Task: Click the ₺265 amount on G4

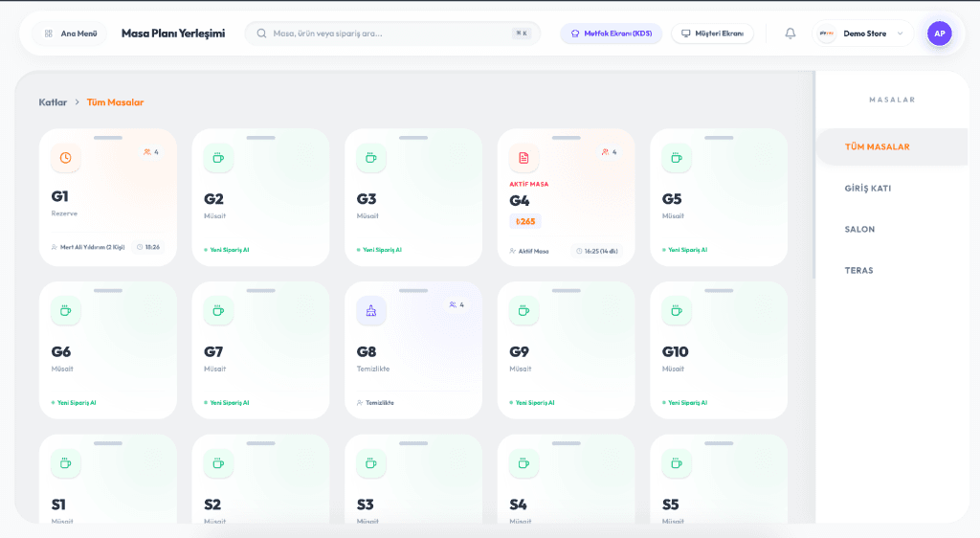Action: pyautogui.click(x=525, y=221)
